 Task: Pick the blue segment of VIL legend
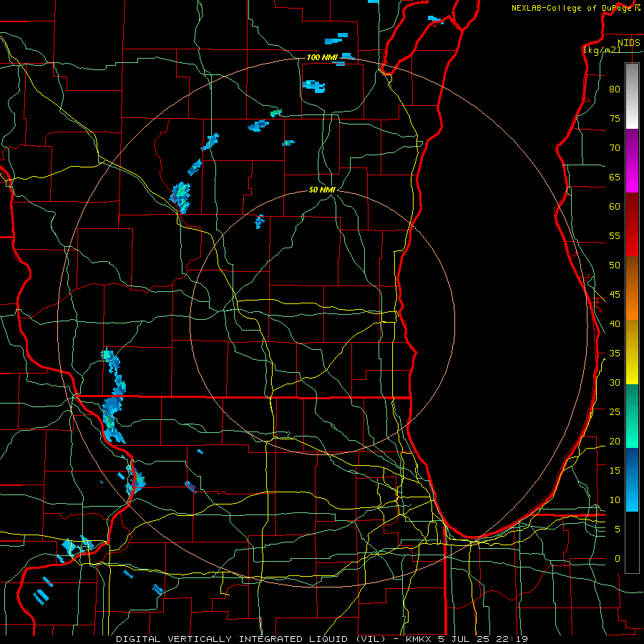(x=632, y=479)
